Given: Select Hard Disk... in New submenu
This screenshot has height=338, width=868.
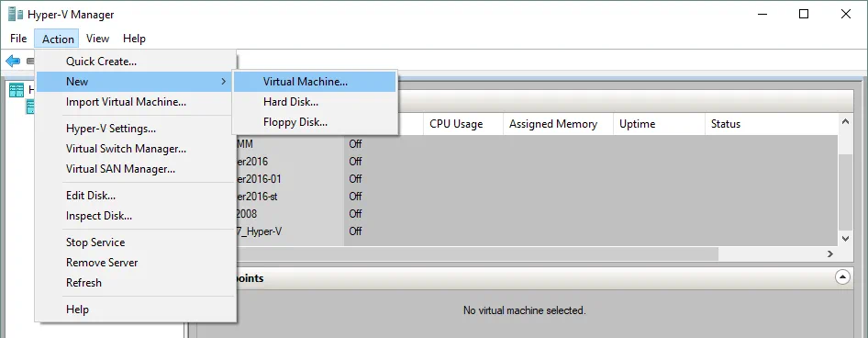Looking at the screenshot, I should [x=315, y=102].
